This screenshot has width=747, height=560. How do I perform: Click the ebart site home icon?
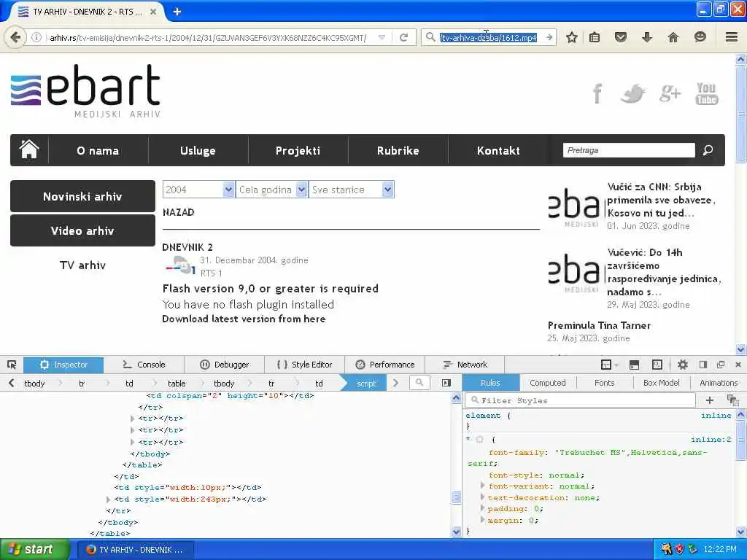(29, 149)
